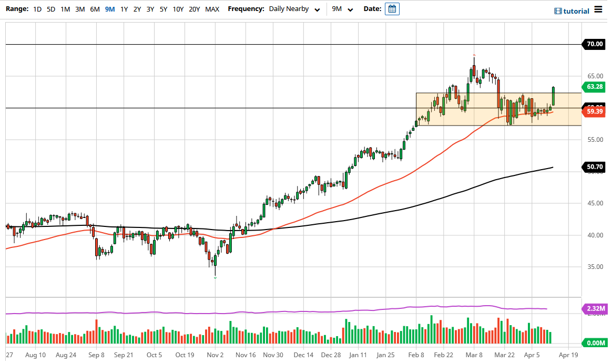Select the 20Y range
Screen dimensions: 612x364
(193, 9)
